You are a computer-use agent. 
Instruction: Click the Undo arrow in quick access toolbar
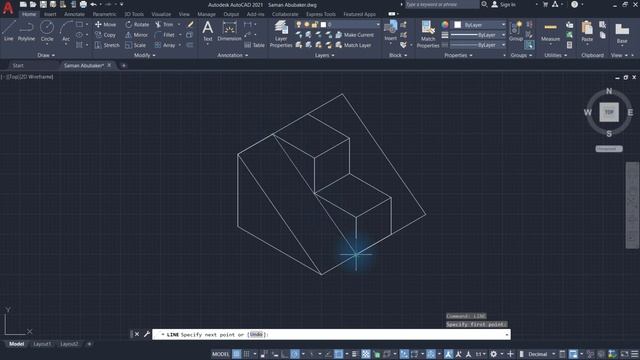coord(93,4)
